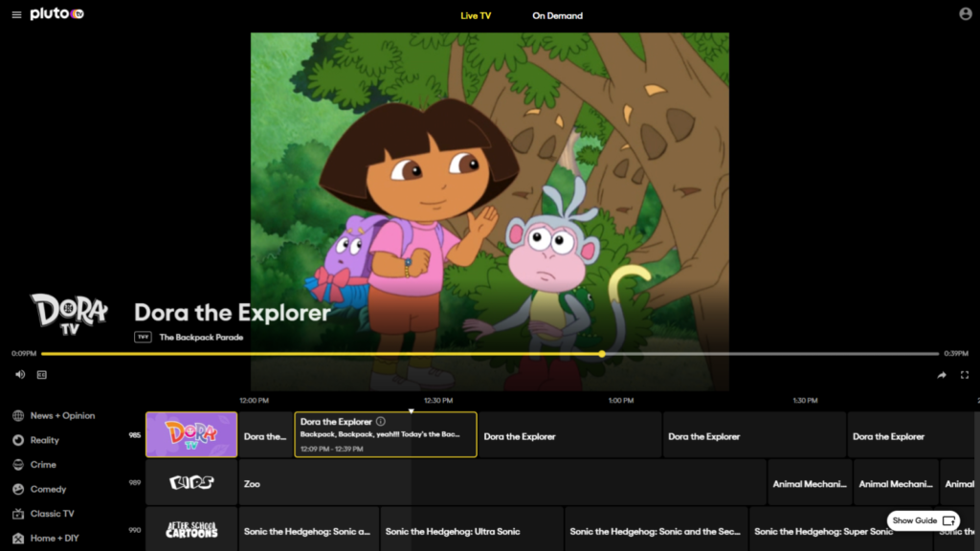
Task: Switch to the On Demand tab
Action: [x=557, y=15]
